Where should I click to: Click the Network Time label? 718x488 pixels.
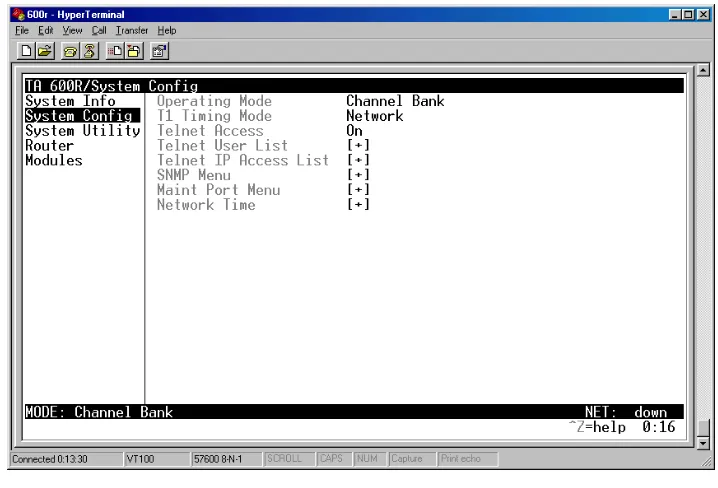tap(206, 204)
